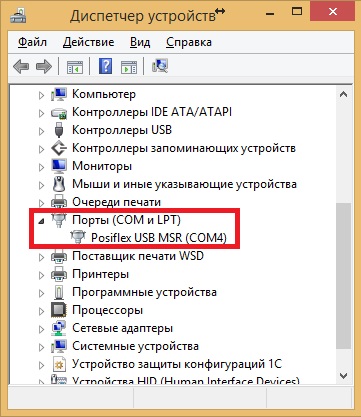The width and height of the screenshot is (361, 417).
Task: Select the Поставщик печати WSD icon
Action: point(59,256)
